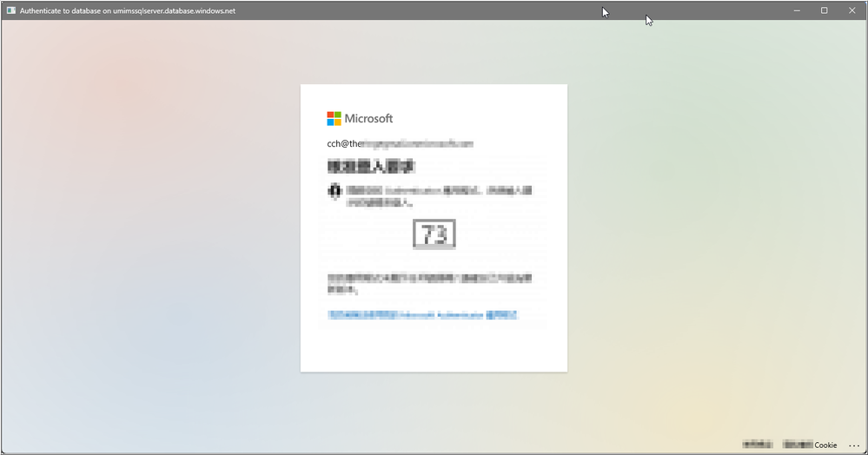The width and height of the screenshot is (868, 455).
Task: Click the authenticator phone-lock icon
Action: [335, 192]
